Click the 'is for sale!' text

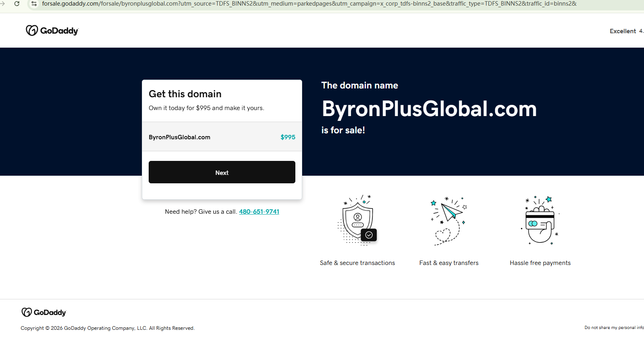click(343, 130)
